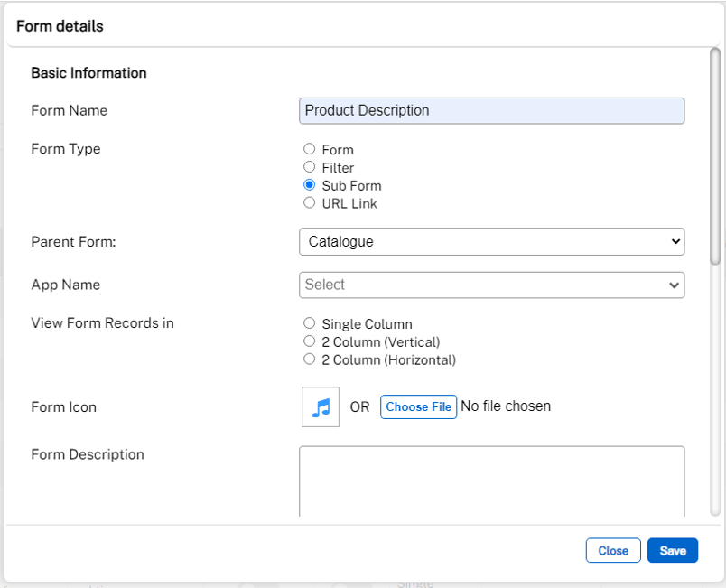The width and height of the screenshot is (726, 588).
Task: Select the Form radio button
Action: pos(309,149)
